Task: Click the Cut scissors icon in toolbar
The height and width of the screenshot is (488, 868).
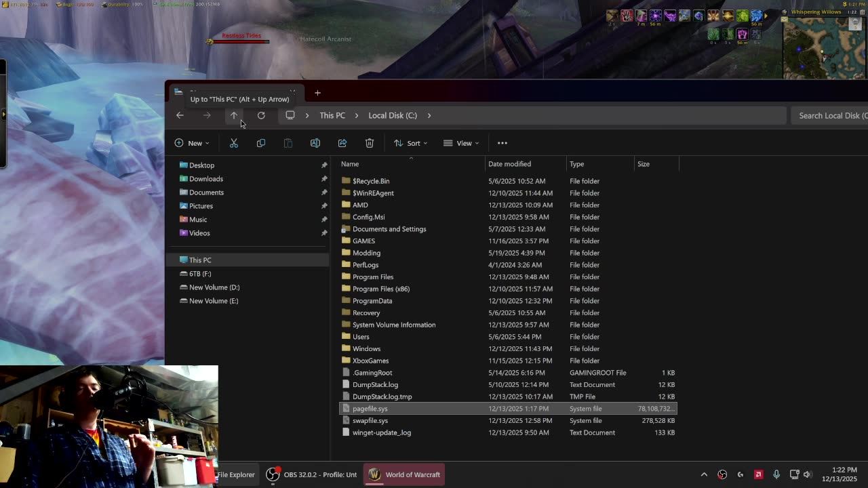Action: click(x=234, y=143)
